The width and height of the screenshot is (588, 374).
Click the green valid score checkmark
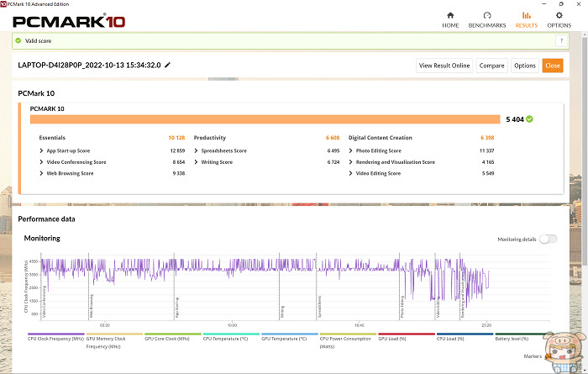pos(18,40)
